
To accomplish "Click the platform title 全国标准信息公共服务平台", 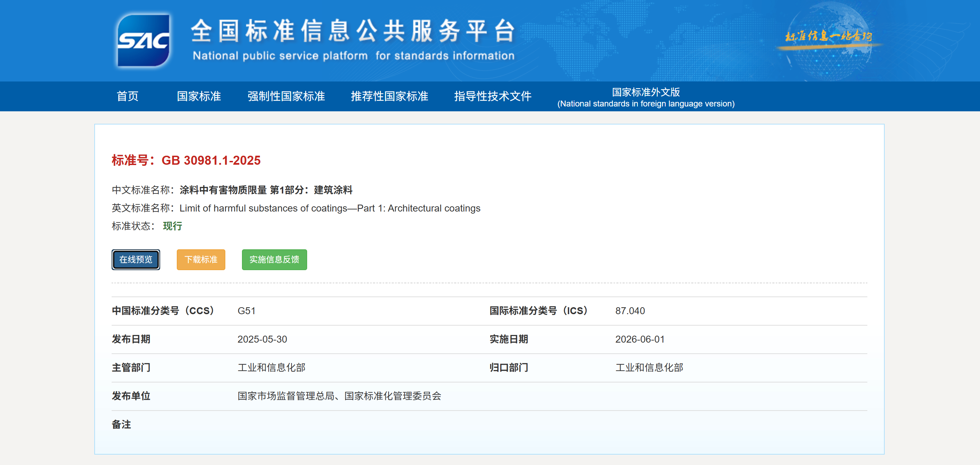I will tap(353, 31).
